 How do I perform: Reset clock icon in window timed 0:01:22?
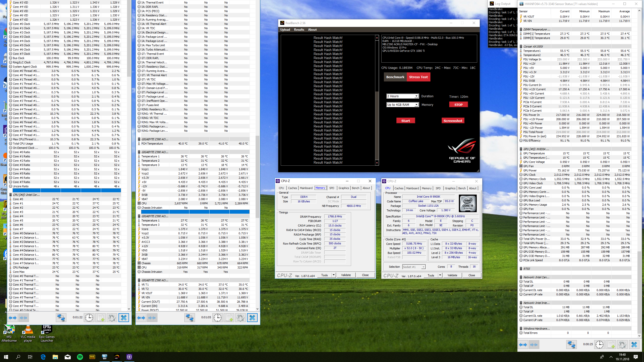[89, 318]
